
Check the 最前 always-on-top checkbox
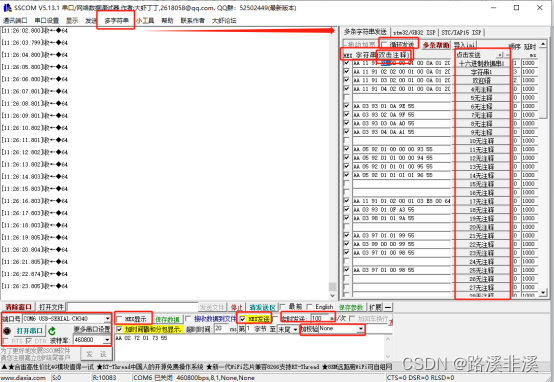click(x=283, y=307)
